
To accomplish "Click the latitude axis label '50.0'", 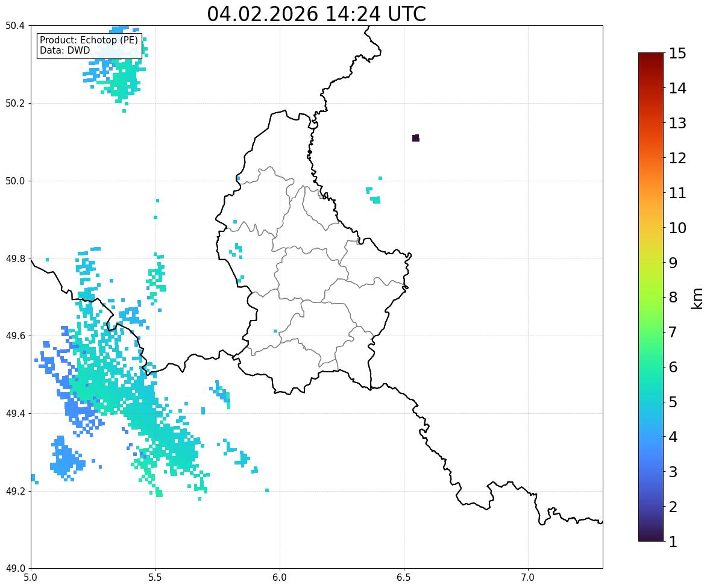I will pyautogui.click(x=15, y=181).
